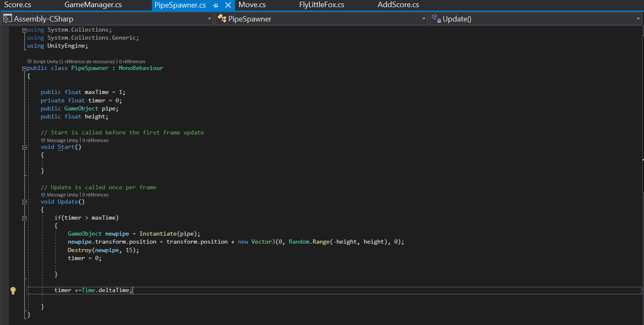This screenshot has width=644, height=325.
Task: Click 'private float timer = 0;' line
Action: [x=81, y=100]
